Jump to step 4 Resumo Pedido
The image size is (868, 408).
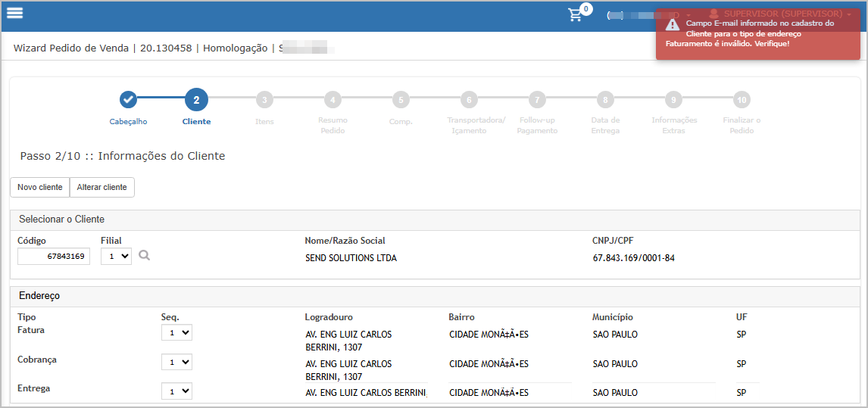coord(333,99)
